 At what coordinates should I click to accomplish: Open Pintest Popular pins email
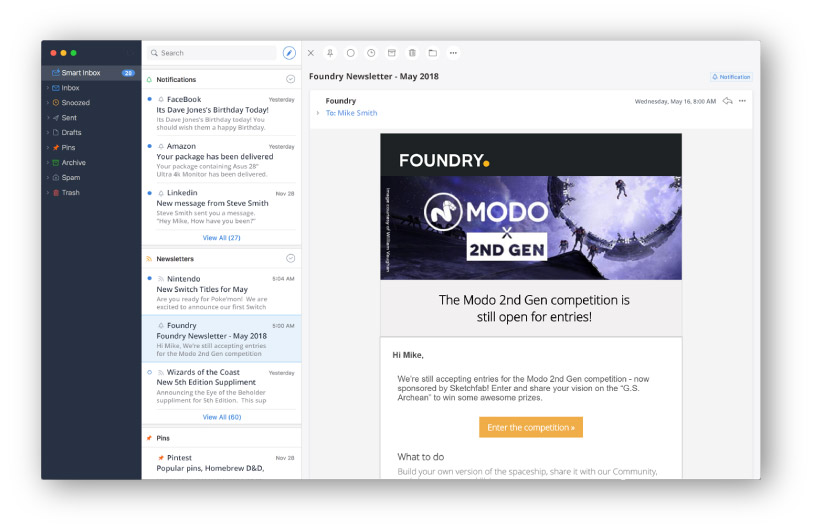(x=222, y=463)
